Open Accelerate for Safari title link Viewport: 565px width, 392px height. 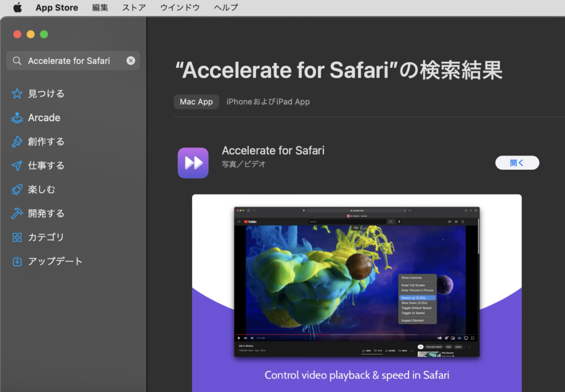[273, 151]
